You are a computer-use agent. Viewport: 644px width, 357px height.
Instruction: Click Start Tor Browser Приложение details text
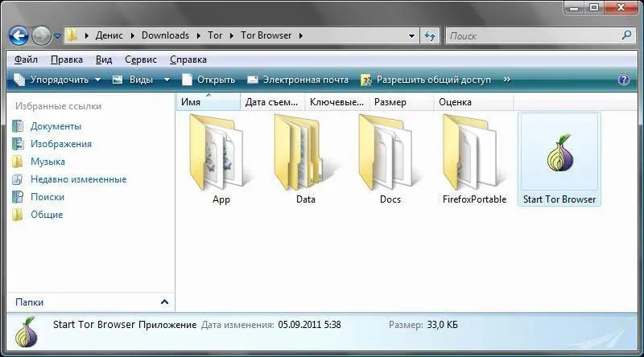click(x=125, y=325)
